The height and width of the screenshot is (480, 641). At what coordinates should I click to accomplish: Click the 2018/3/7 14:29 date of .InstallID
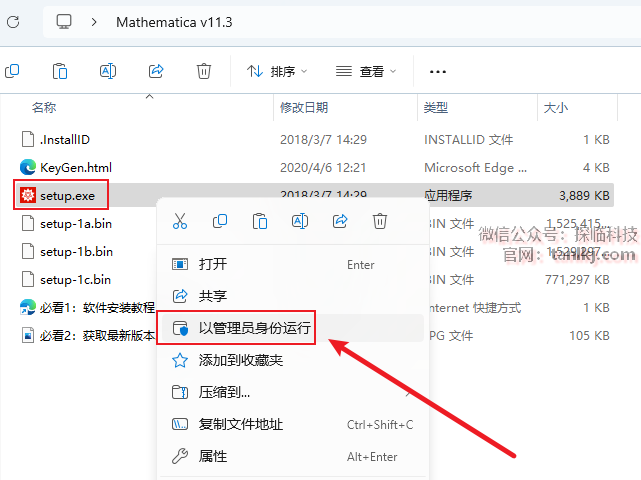point(323,140)
